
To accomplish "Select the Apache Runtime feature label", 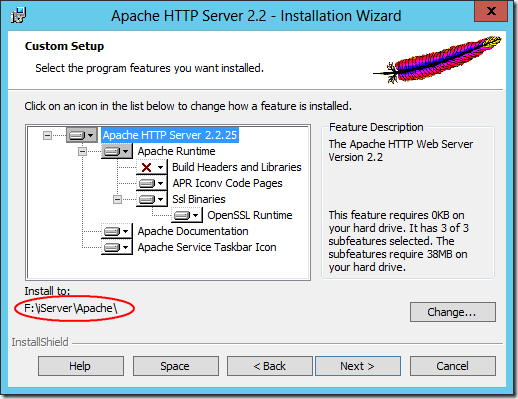I will click(x=176, y=151).
